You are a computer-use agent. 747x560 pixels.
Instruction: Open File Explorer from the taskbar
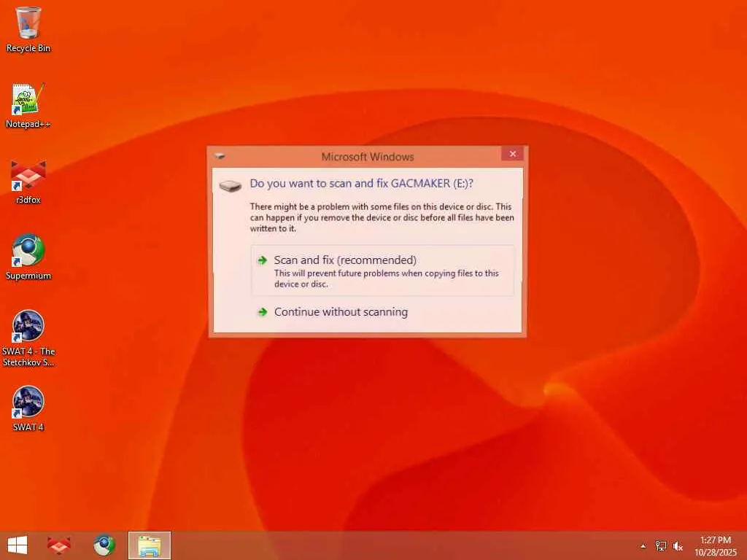[x=149, y=545]
